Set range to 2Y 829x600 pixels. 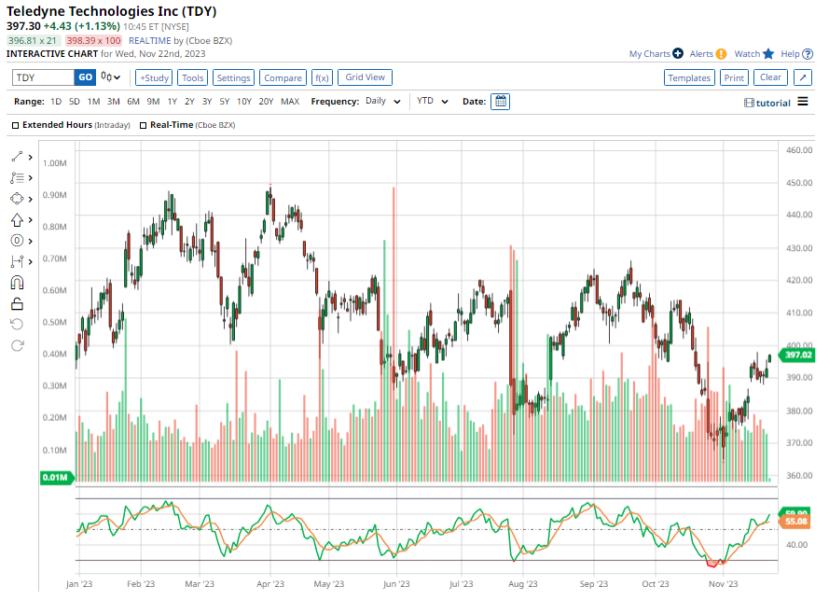(x=189, y=101)
